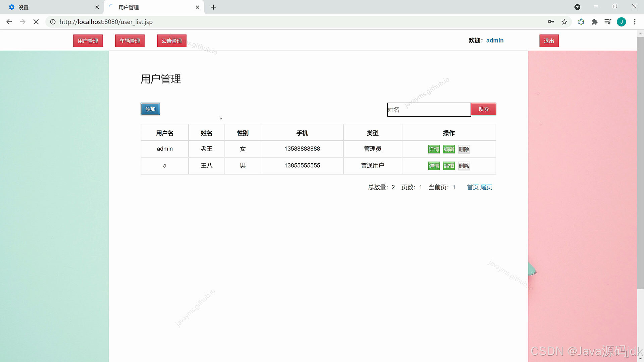Click the blue 添加 button
This screenshot has height=362, width=644.
150,109
